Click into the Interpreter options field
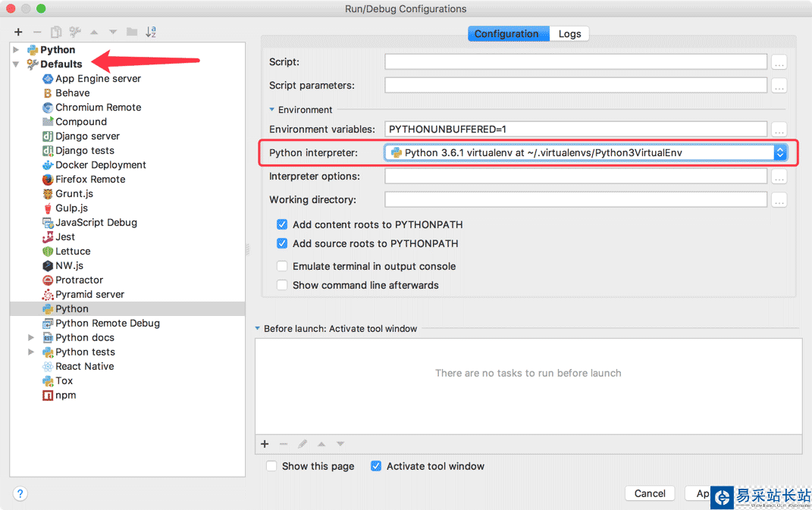The width and height of the screenshot is (812, 510). point(576,177)
